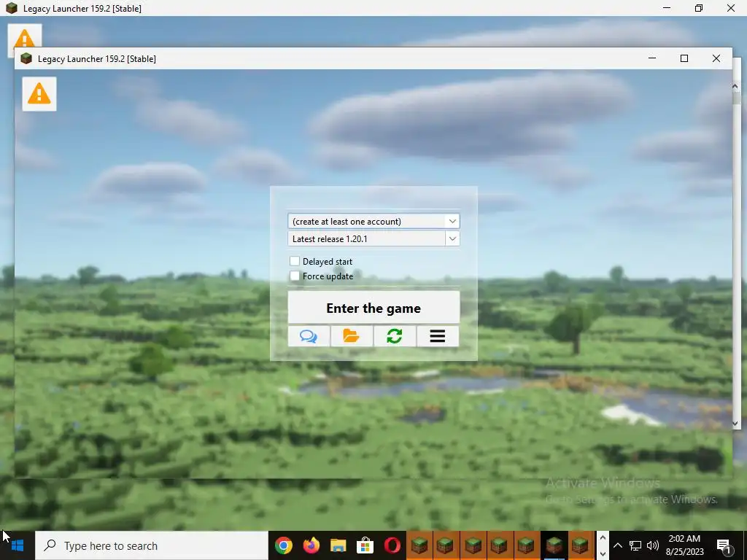Screen dimensions: 747x560
Task: Click the active Legacy Launcher taskbar icon
Action: point(554,545)
